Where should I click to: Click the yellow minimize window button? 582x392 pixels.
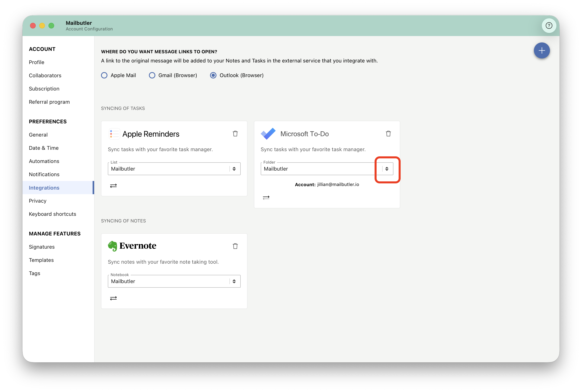pos(42,25)
